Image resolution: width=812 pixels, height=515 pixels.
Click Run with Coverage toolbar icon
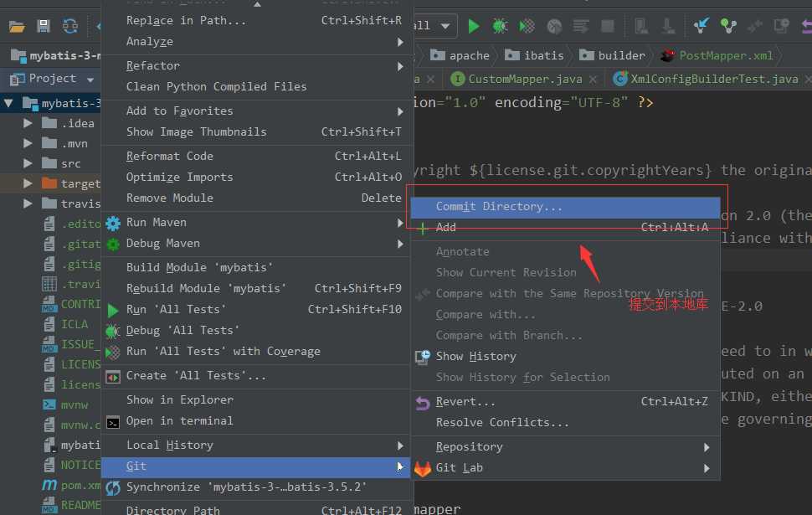(x=527, y=26)
